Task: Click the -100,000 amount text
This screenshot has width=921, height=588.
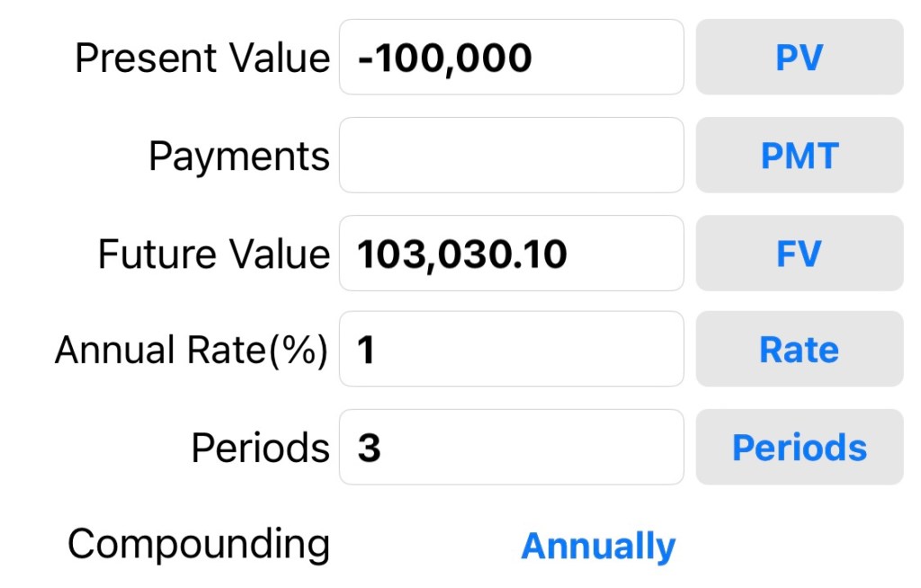Action: (x=444, y=58)
